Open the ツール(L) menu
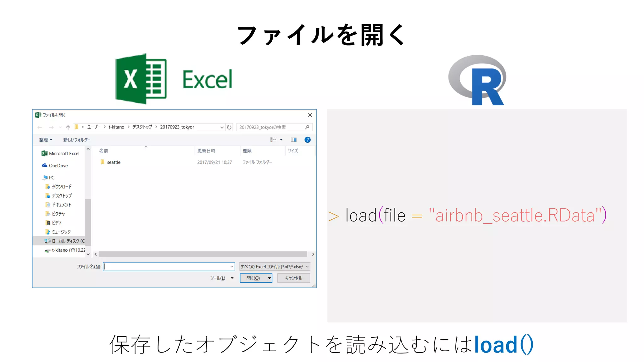 [x=221, y=278]
